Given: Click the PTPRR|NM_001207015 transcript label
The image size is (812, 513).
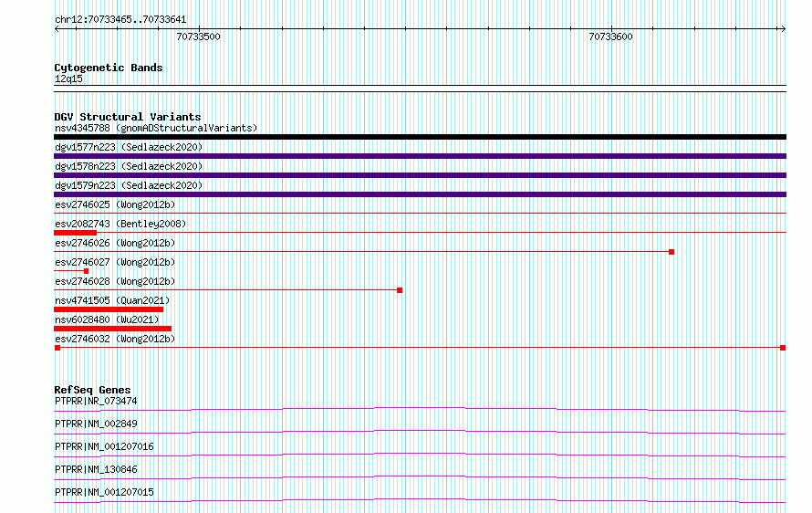Looking at the screenshot, I should [x=104, y=492].
